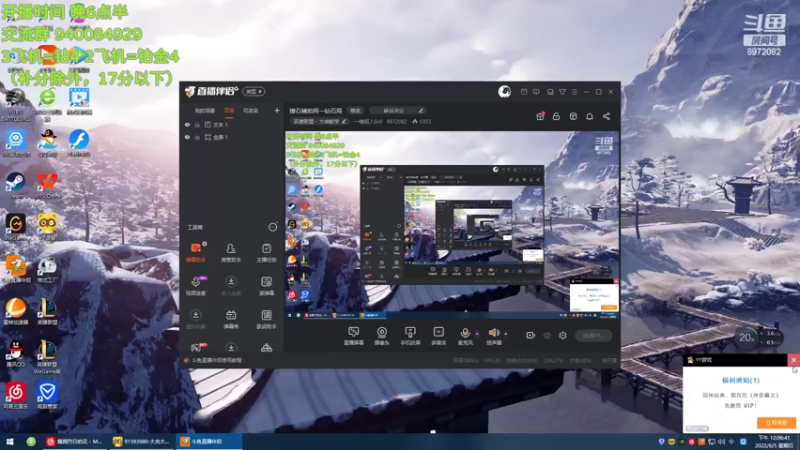Viewport: 800px width, 450px height.
Task: Open WPS Office desktop shortcut
Action: [x=47, y=185]
